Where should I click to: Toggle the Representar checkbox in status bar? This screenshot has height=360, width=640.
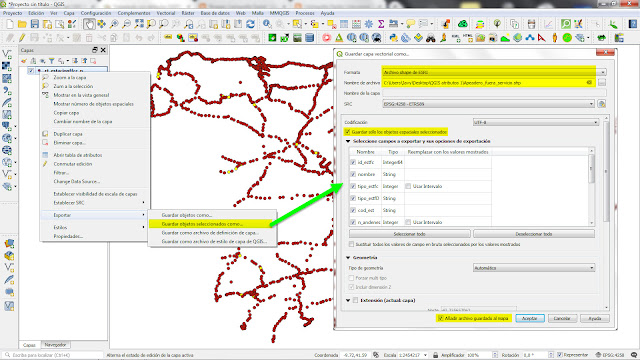560,355
